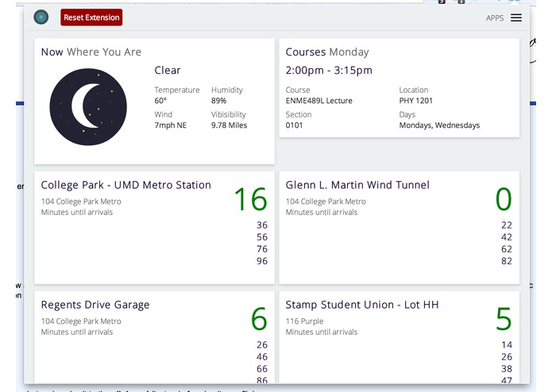Click the 22 arrival time under Wind Tunnel
Viewport: 552px width, 392px height.
(507, 225)
